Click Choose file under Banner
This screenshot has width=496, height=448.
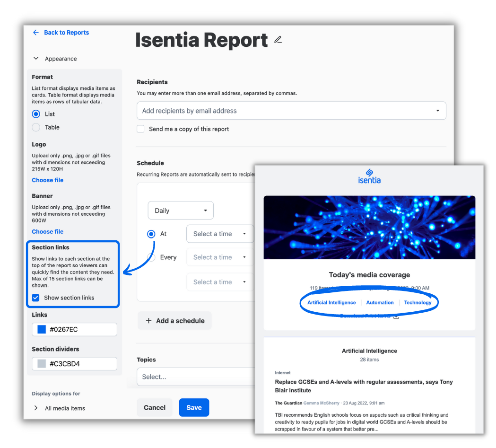[47, 232]
